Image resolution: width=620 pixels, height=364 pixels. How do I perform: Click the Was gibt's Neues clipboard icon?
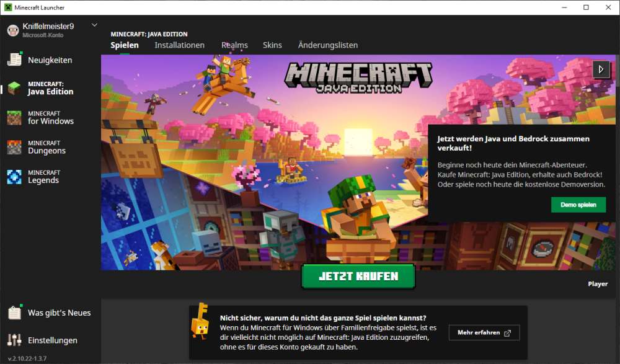pos(15,312)
